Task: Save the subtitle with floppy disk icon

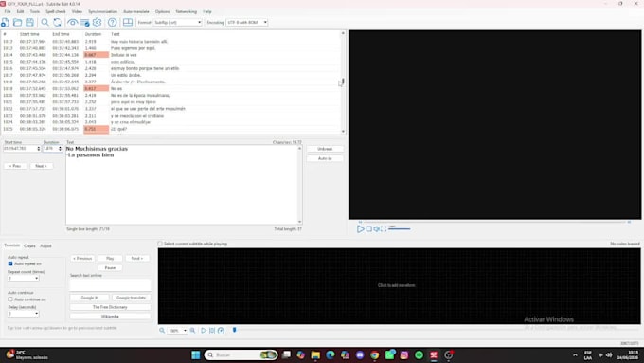Action: point(29,22)
